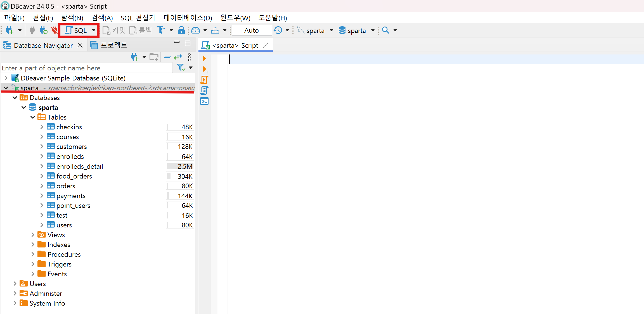
Task: Toggle navigator filter funnel icon
Action: coord(181,68)
